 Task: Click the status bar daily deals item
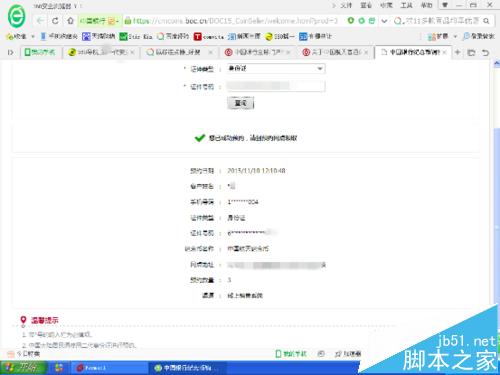pyautogui.click(x=24, y=354)
